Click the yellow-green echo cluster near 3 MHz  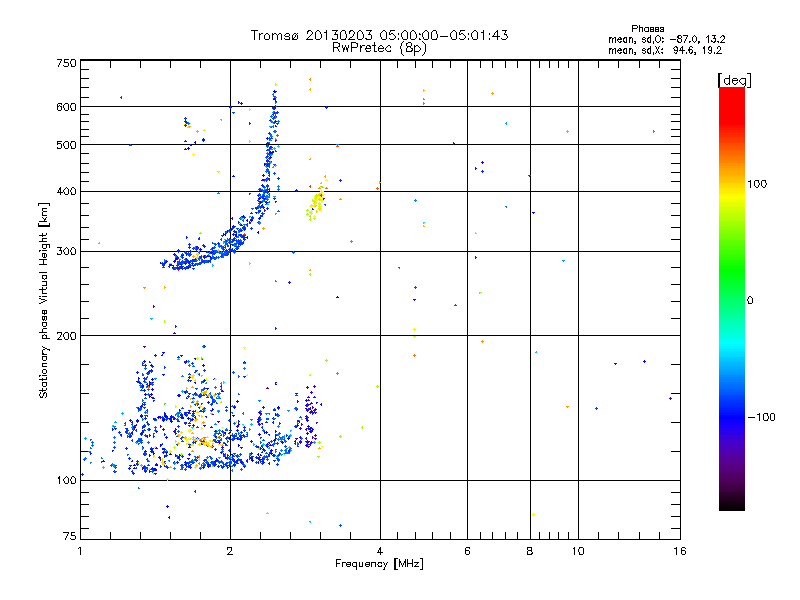pyautogui.click(x=317, y=204)
